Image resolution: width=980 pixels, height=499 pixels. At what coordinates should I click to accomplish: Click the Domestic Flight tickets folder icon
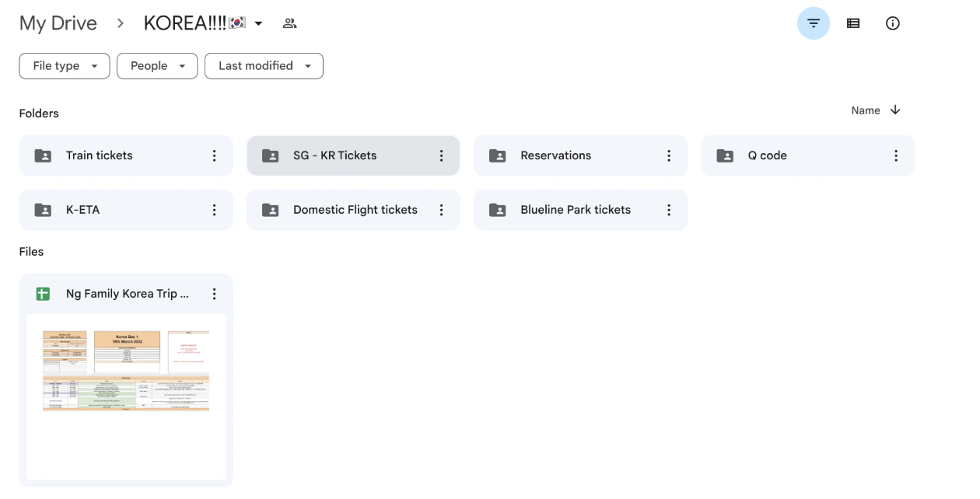(271, 210)
